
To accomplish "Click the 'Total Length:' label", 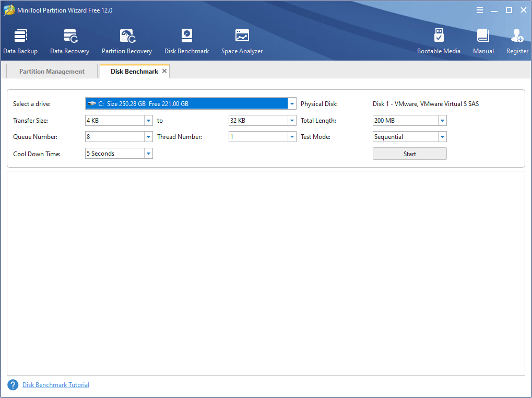I will (318, 121).
